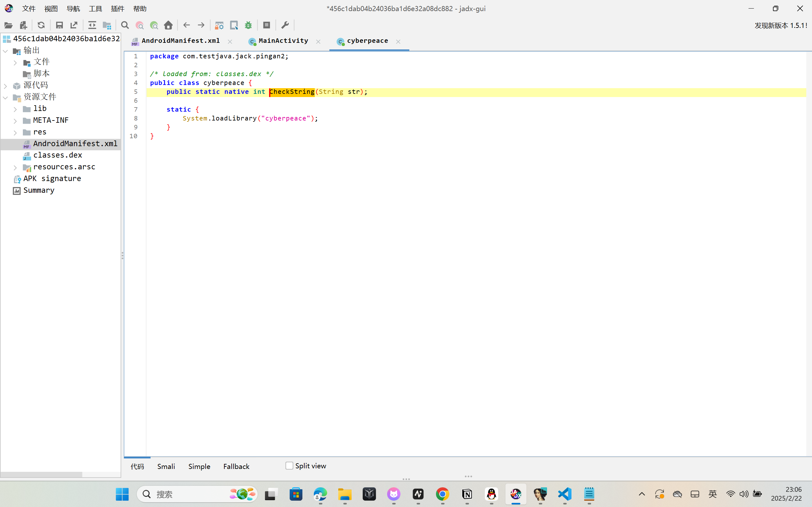This screenshot has width=812, height=507.
Task: Open preferences with the wrench icon
Action: (285, 25)
